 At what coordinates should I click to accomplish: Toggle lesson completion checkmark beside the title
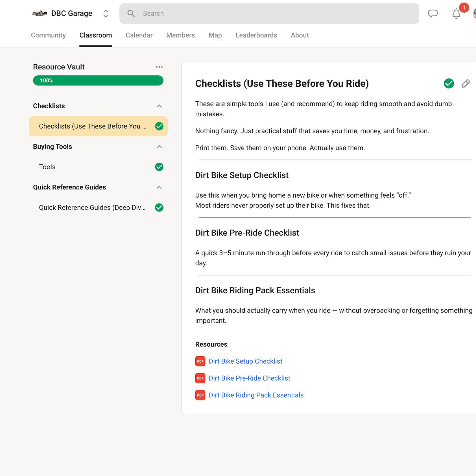(x=449, y=84)
